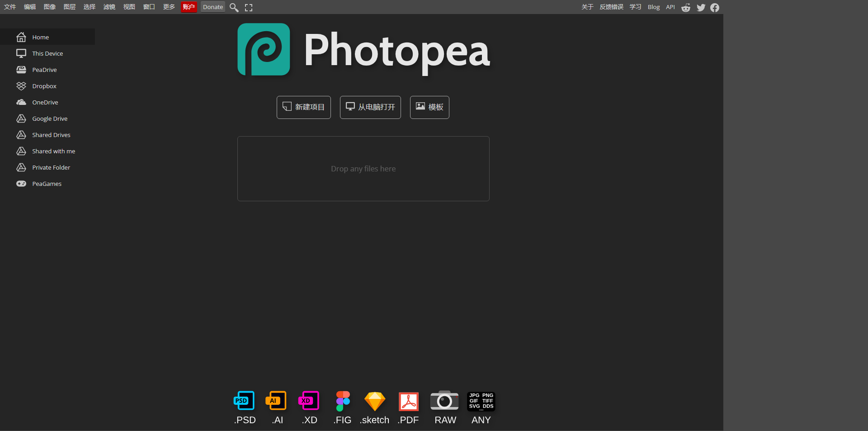The width and height of the screenshot is (868, 431).
Task: Open the Twitter icon link
Action: click(x=701, y=7)
